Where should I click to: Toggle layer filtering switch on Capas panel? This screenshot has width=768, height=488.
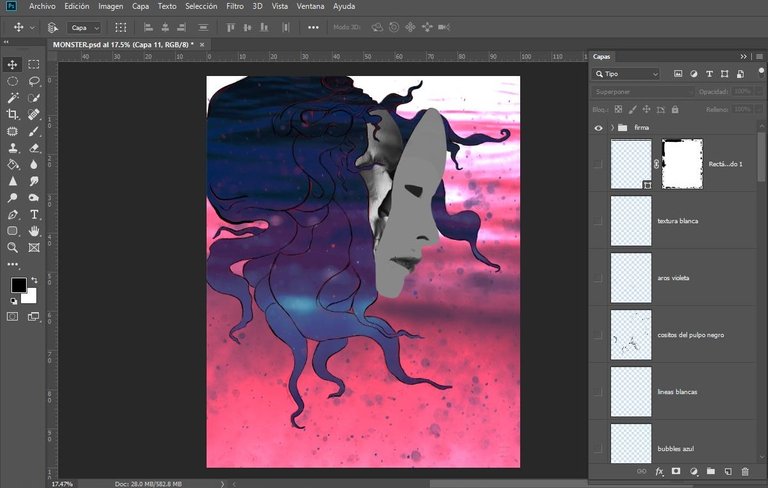[x=761, y=73]
